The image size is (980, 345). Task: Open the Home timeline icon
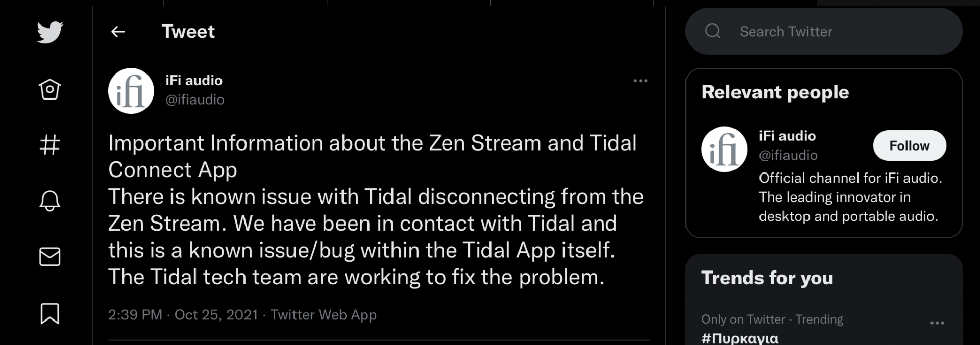click(x=50, y=89)
